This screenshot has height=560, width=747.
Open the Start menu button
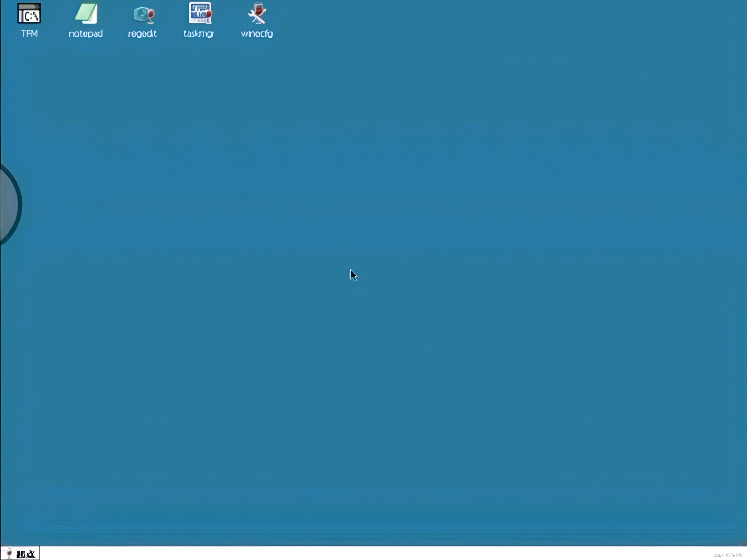pos(20,554)
